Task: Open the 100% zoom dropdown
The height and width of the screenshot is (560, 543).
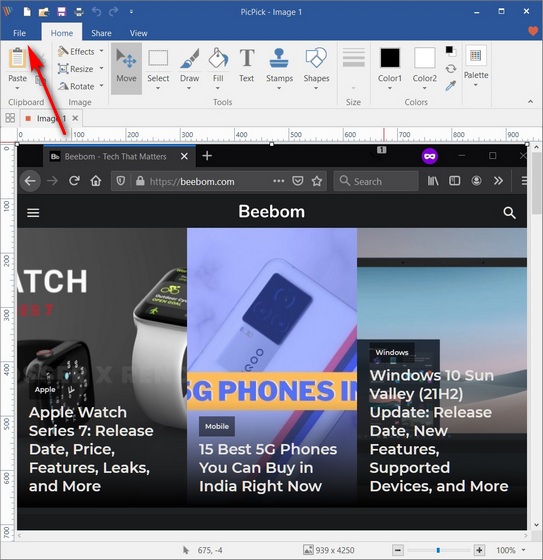Action: point(524,550)
